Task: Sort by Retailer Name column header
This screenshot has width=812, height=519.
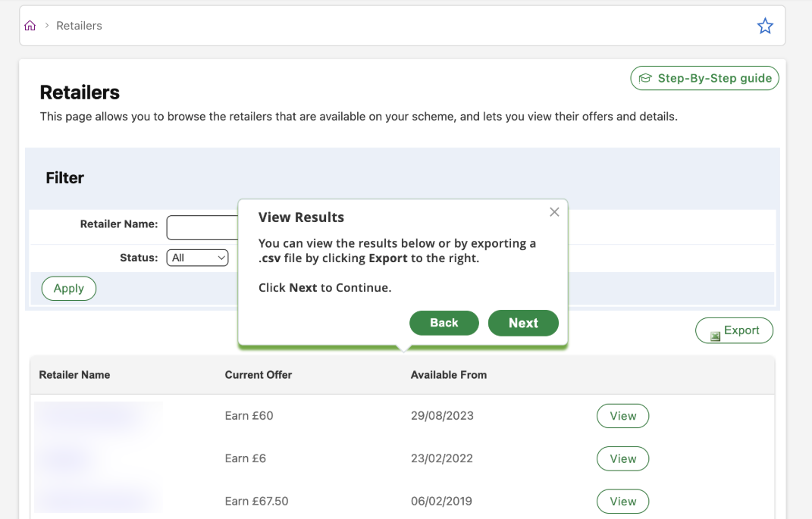Action: [x=74, y=375]
